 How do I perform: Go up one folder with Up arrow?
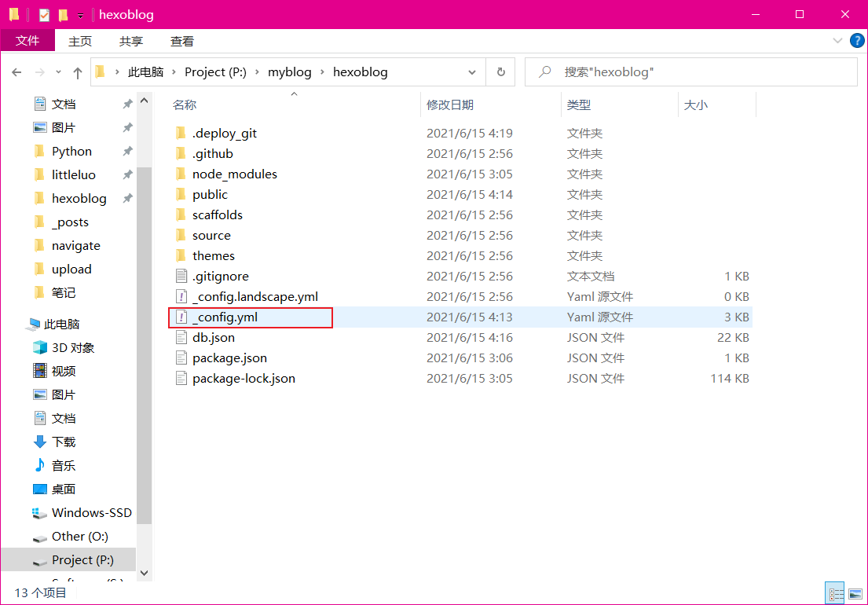[78, 72]
